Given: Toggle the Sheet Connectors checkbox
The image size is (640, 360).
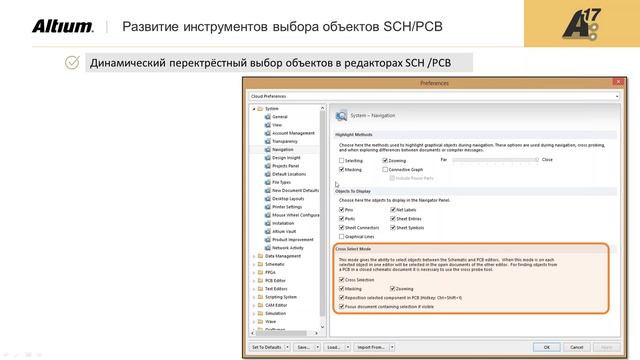Looking at the screenshot, I should pos(342,228).
